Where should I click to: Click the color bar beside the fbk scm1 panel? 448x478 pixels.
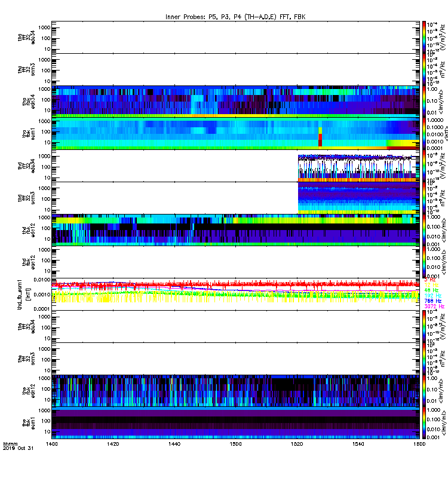pos(424,423)
